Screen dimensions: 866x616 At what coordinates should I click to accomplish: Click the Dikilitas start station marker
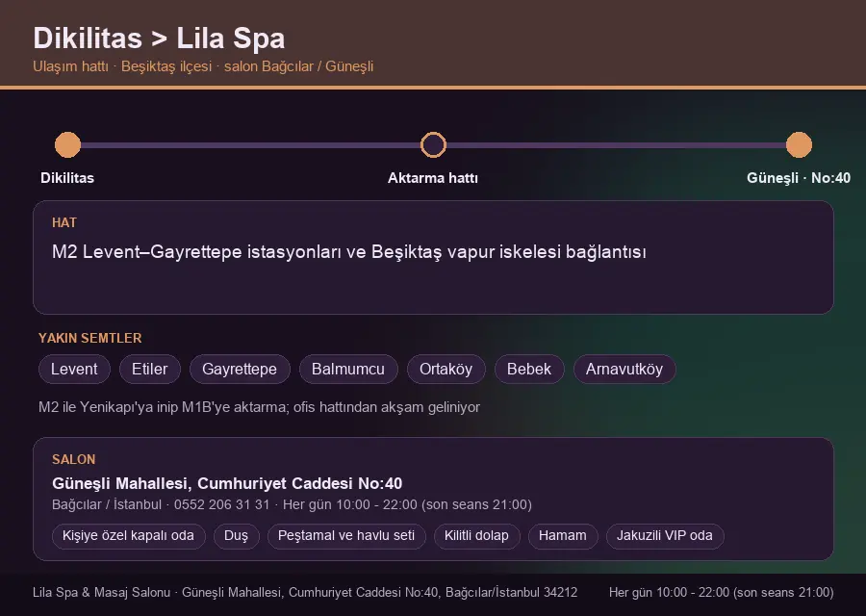68,144
